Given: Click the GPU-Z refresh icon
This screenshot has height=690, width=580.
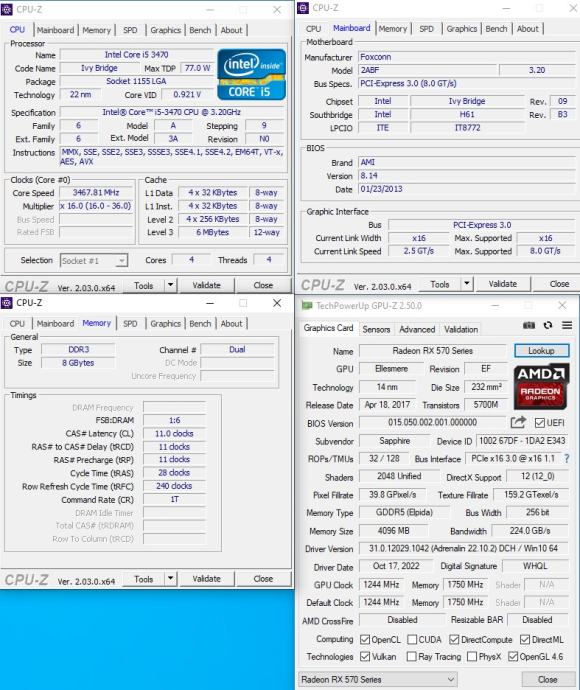Looking at the screenshot, I should pos(548,325).
